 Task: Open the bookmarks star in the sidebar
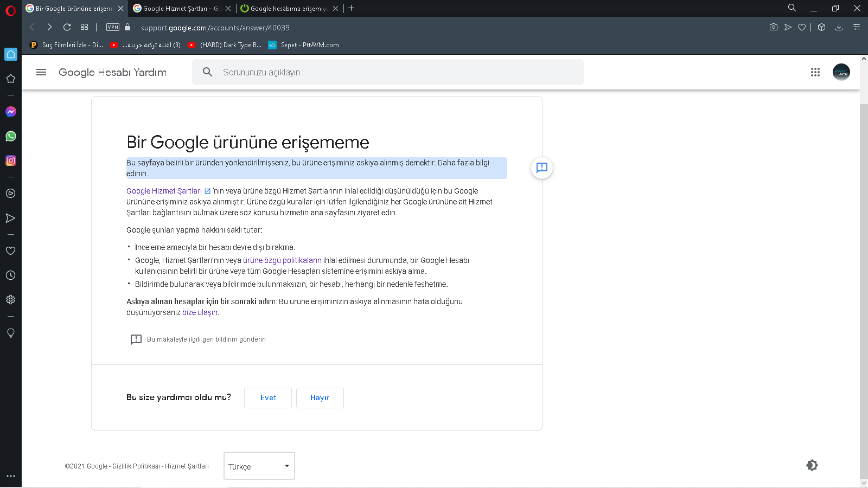pos(10,79)
